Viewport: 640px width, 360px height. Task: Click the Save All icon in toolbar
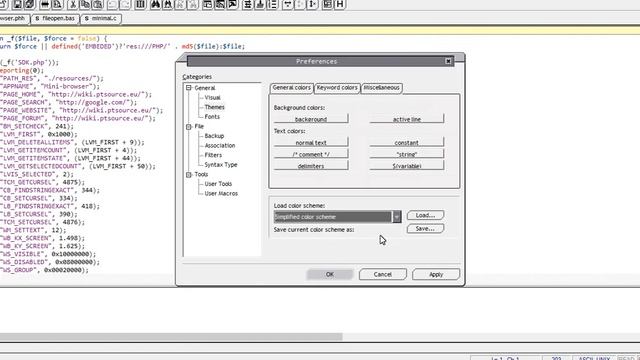(30, 4)
